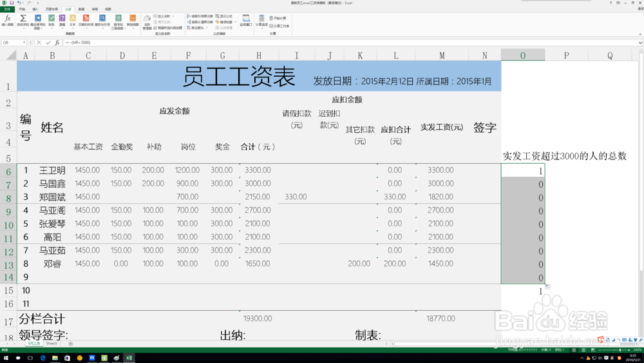Expand the Name Box dropdown arrow
The width and height of the screenshot is (644, 363).
point(24,43)
